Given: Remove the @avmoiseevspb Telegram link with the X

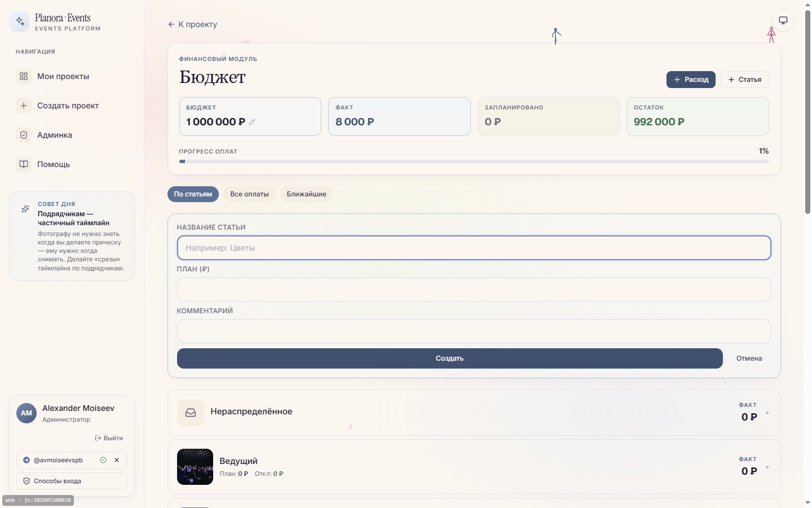Looking at the screenshot, I should click(x=117, y=460).
